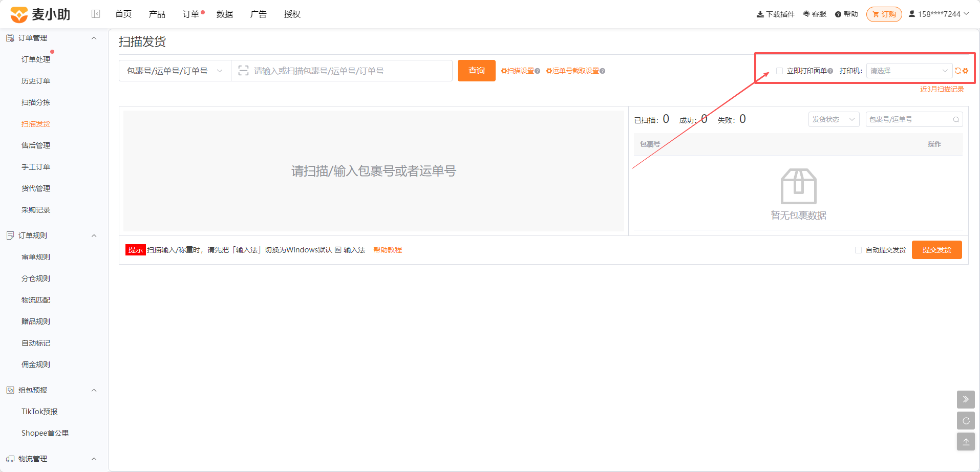
Task: Collapse the 组包预报 sidebar group
Action: click(94, 390)
